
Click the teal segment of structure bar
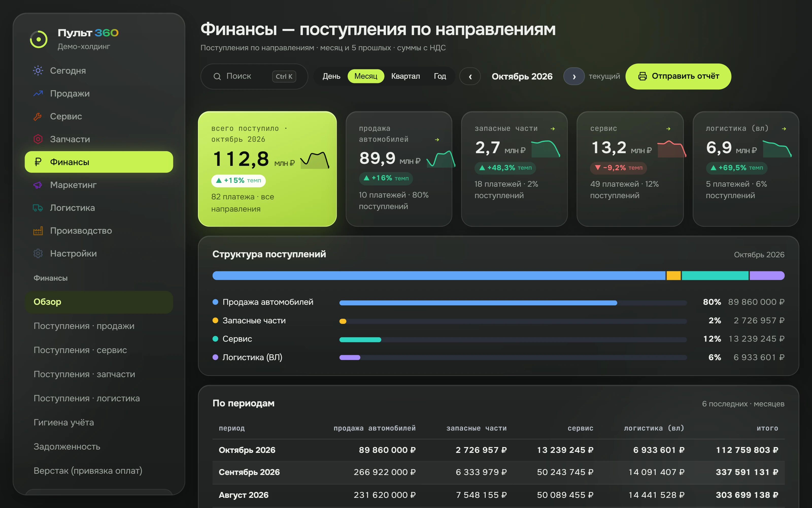click(715, 276)
